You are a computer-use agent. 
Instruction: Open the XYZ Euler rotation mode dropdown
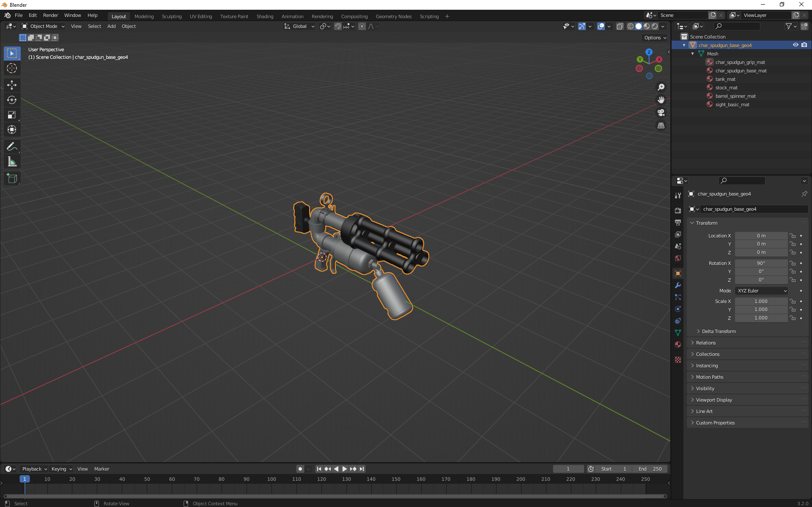[761, 291]
